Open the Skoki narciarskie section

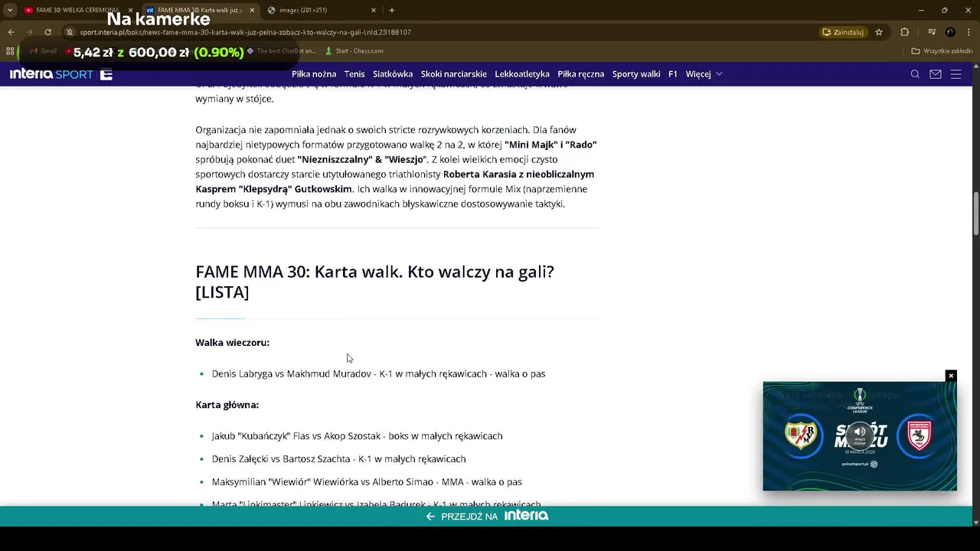click(x=454, y=74)
